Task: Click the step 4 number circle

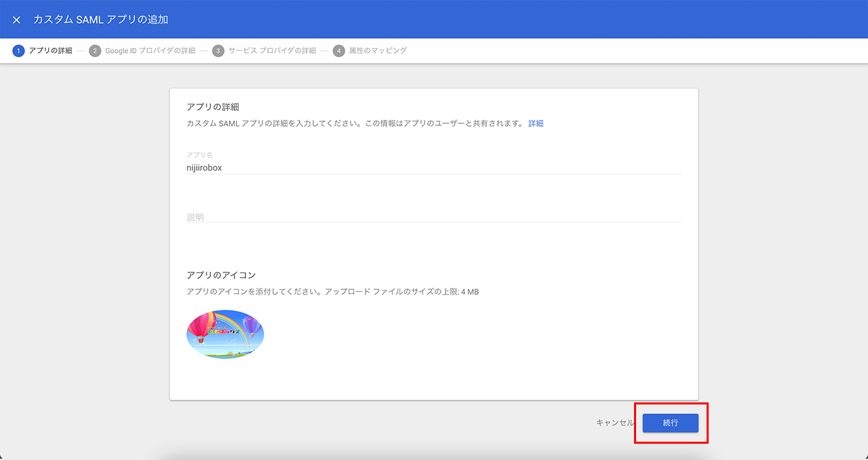Action: click(x=339, y=51)
